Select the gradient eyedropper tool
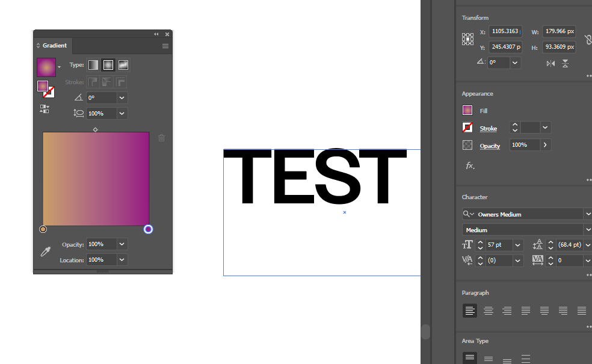Viewport: 592px width, 364px height. point(45,251)
